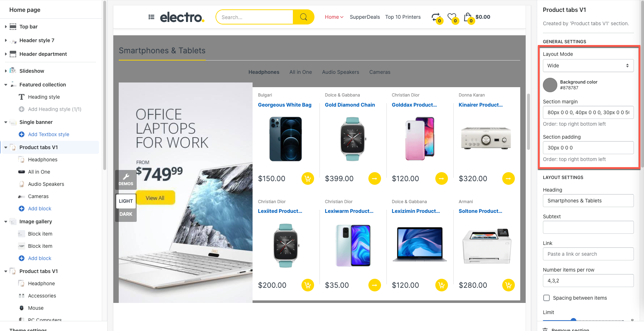Open the Home menu in navigation
The width and height of the screenshot is (644, 331).
point(334,17)
